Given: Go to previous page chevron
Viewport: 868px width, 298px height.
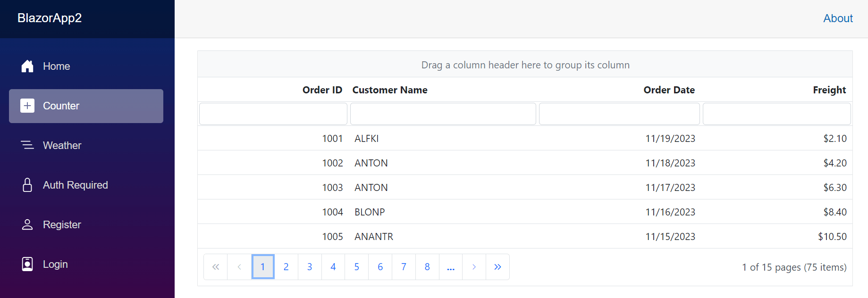Looking at the screenshot, I should [x=239, y=267].
